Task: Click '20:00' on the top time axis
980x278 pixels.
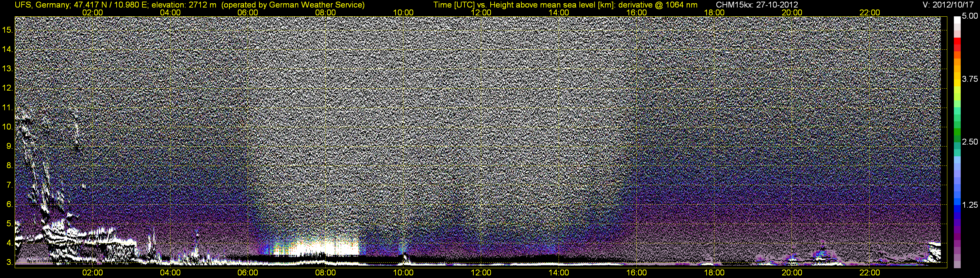Action: click(x=792, y=12)
